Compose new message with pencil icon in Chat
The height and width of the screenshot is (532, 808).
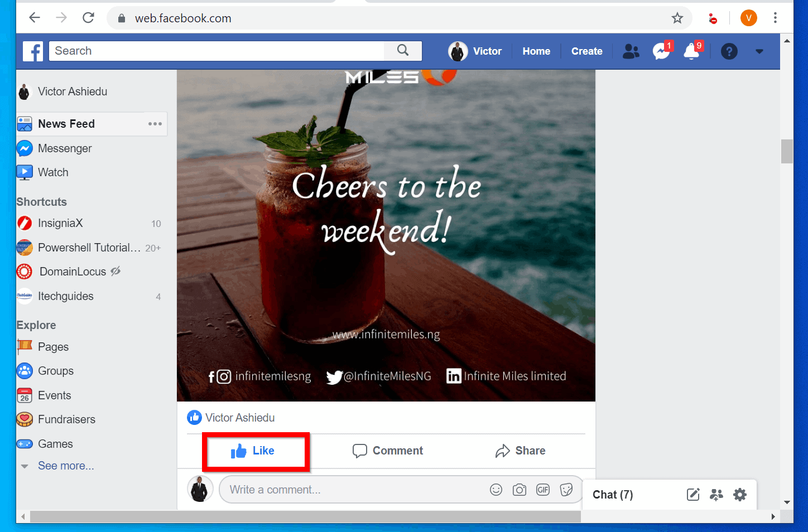[x=693, y=495]
